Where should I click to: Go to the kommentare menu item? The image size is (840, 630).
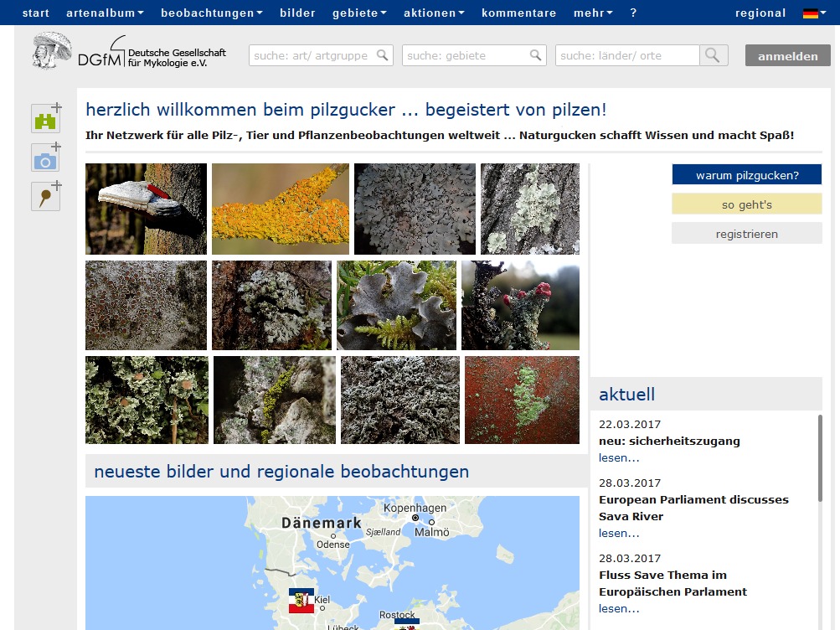point(518,13)
